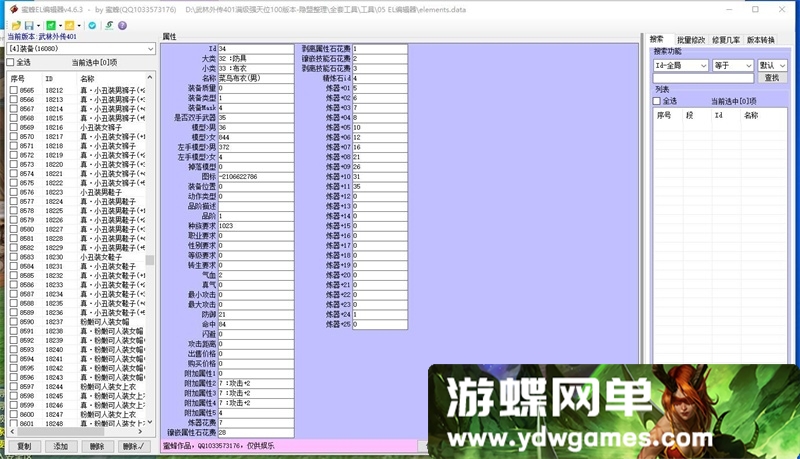Enable 全选 checkbox in search results panel

tap(659, 101)
